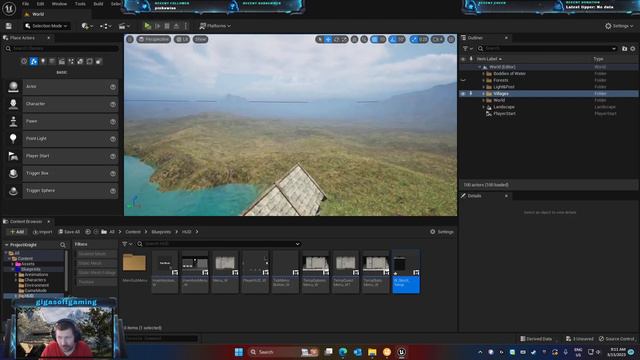Close the Outliner panel tab
The image size is (640, 360).
(x=506, y=38)
